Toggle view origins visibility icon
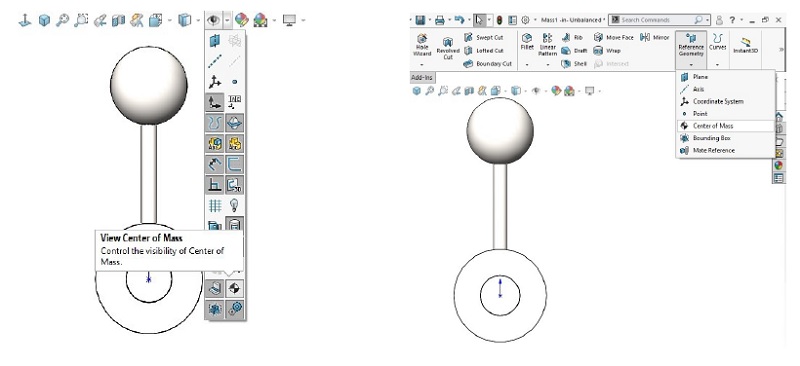This screenshot has height=366, width=800. point(215,102)
